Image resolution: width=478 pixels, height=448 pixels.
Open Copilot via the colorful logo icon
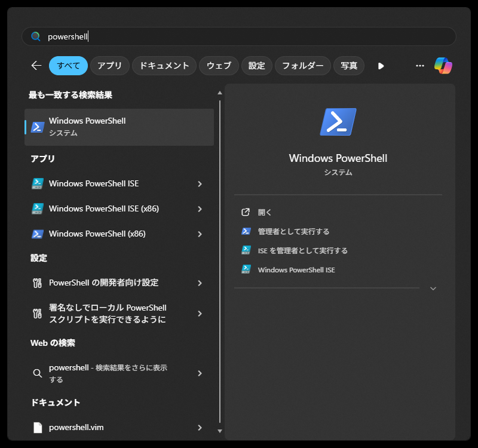pos(443,66)
